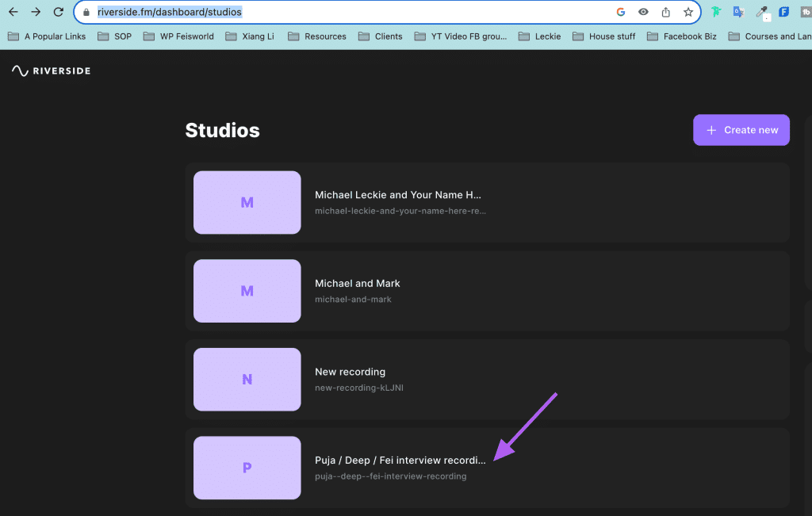Click the browser forward arrow
The height and width of the screenshot is (516, 812).
36,11
